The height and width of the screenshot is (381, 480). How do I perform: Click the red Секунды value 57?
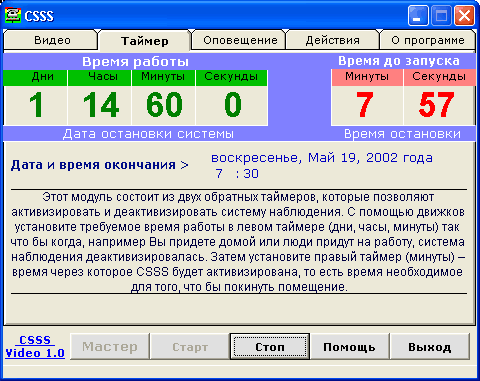(437, 105)
